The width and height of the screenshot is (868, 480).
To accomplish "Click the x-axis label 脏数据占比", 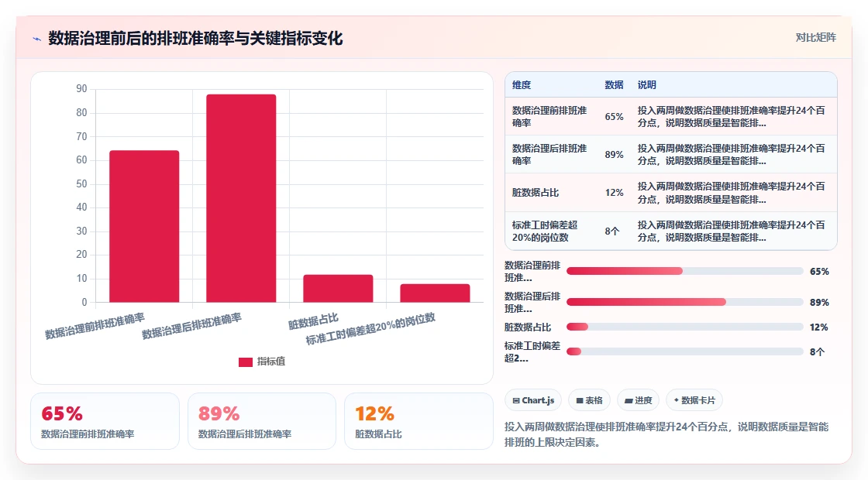I will coord(313,321).
